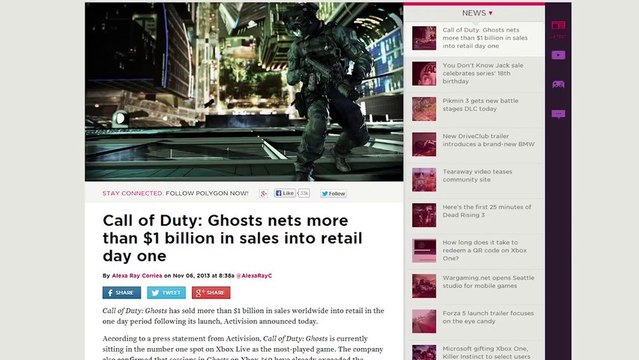Click the Facebook like count 33k

click(304, 193)
